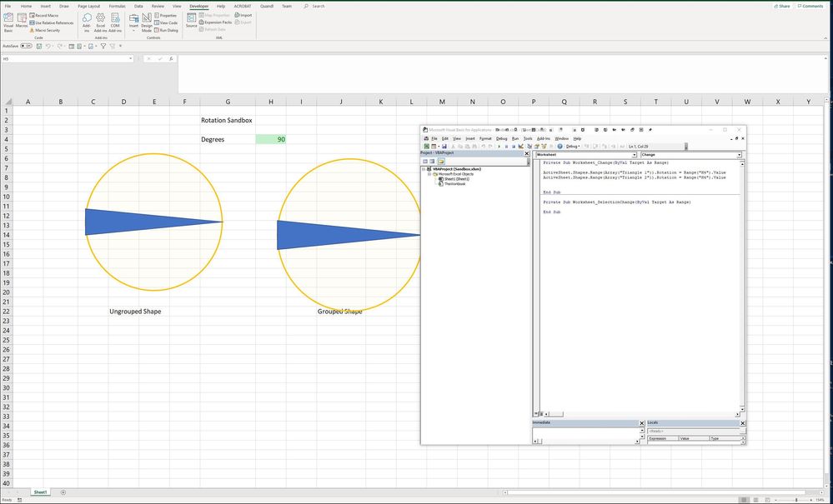Switch to Page Layout view in status bar
This screenshot has width=833, height=504.
(755, 500)
